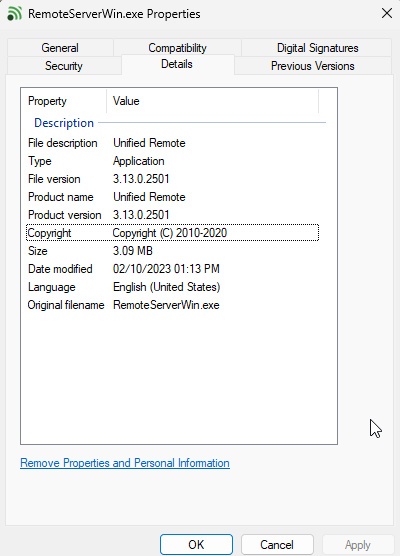Viewport: 400px width, 556px height.
Task: Click the Product version value 3.13.0.2501
Action: 141,215
